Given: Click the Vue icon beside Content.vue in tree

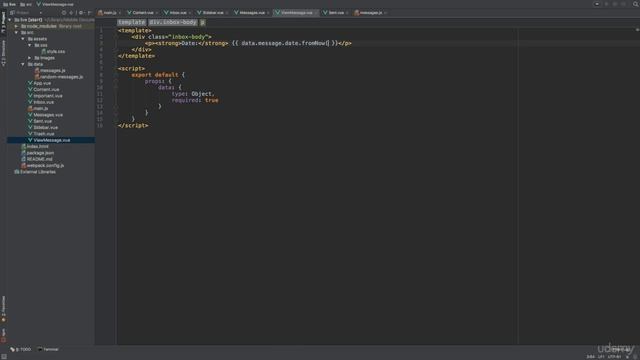Looking at the screenshot, I should click(30, 89).
